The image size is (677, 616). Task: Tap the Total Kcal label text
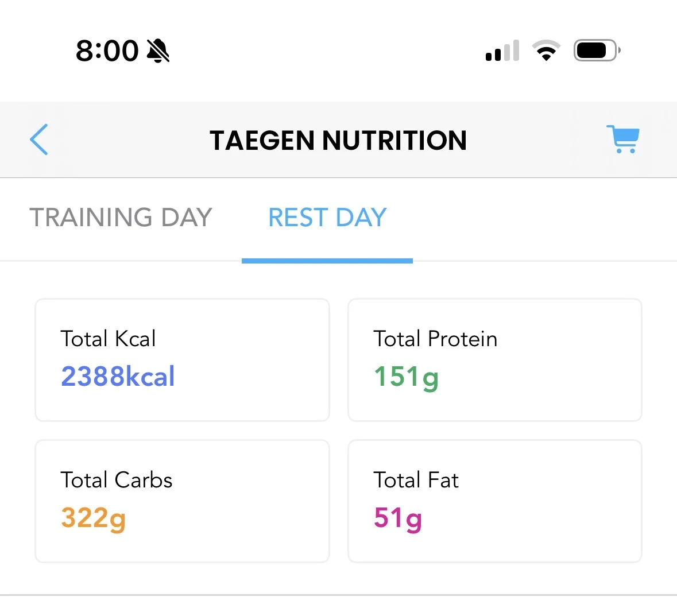pyautogui.click(x=108, y=339)
